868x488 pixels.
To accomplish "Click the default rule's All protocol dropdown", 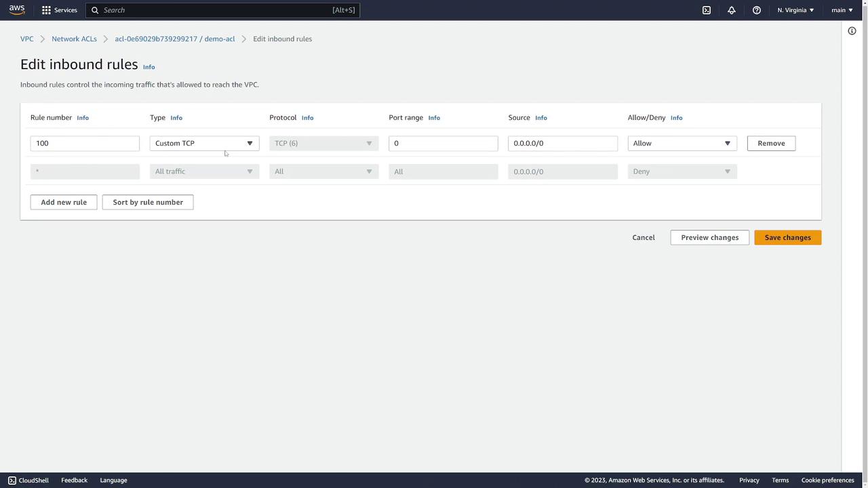I will pos(324,171).
